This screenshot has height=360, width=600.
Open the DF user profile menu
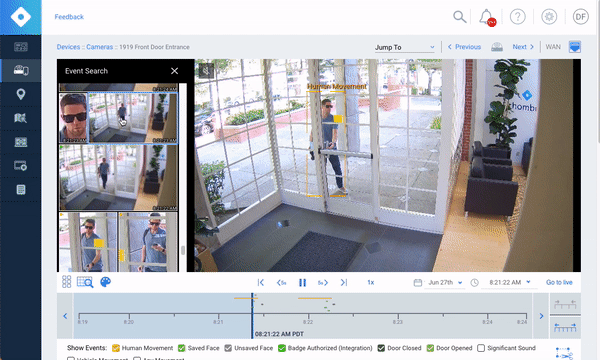pos(580,17)
